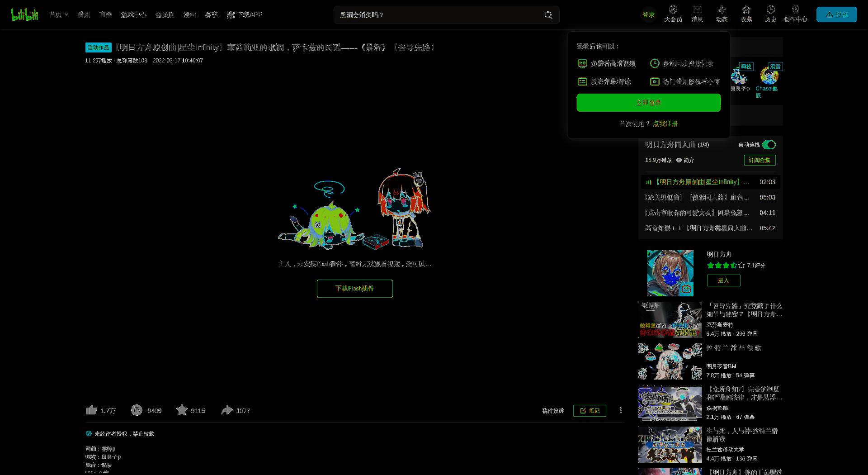Open 动态 feed icon
The height and width of the screenshot is (475, 868).
722,14
